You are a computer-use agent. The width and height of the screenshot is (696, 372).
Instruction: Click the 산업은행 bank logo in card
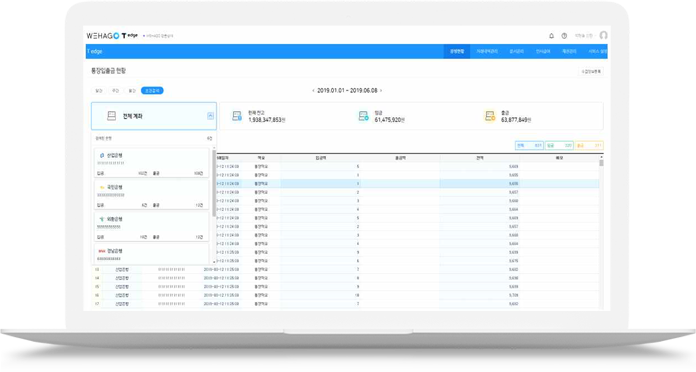pos(102,155)
